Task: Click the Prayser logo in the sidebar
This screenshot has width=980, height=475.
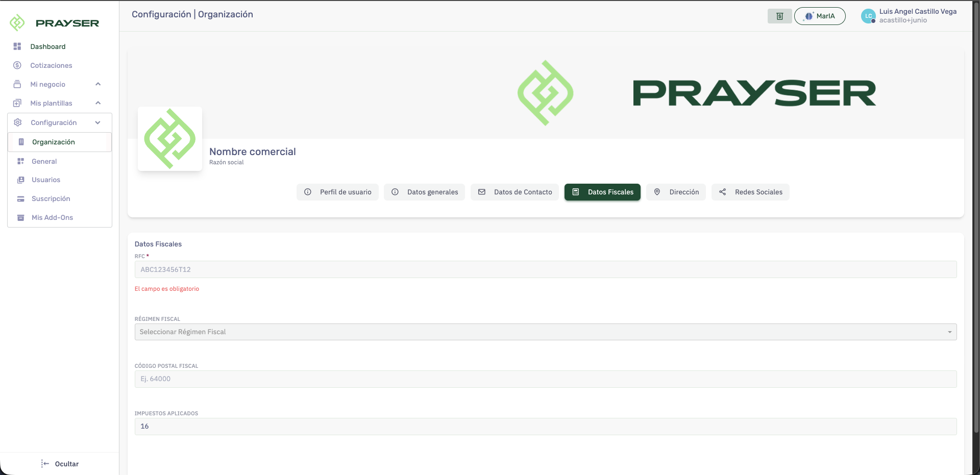Action: pos(54,22)
